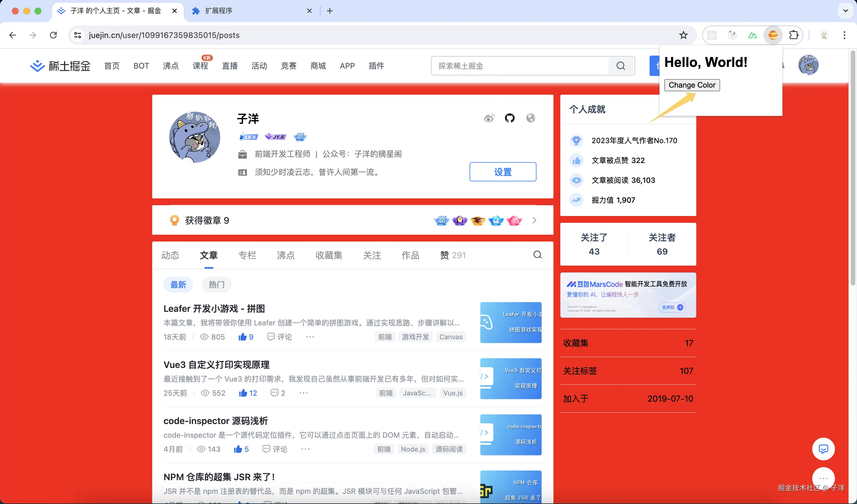The image size is (857, 504).
Task: Click the personal website globe icon
Action: (531, 118)
